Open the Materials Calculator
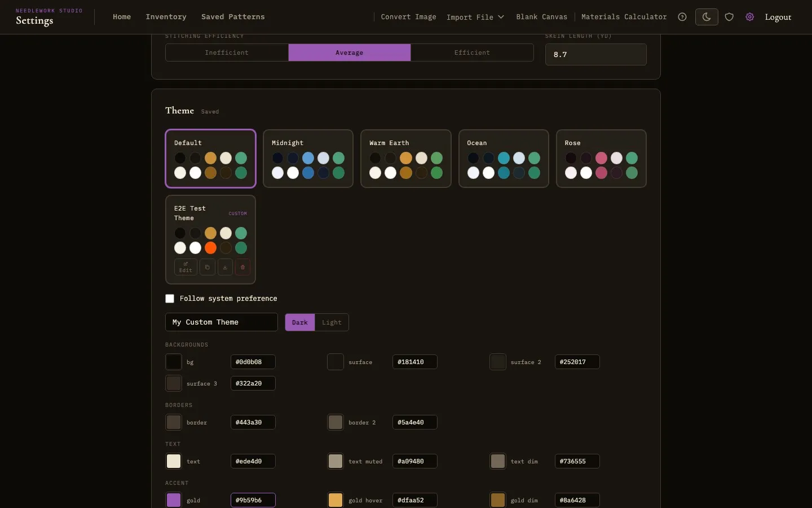The height and width of the screenshot is (508, 812). [624, 17]
